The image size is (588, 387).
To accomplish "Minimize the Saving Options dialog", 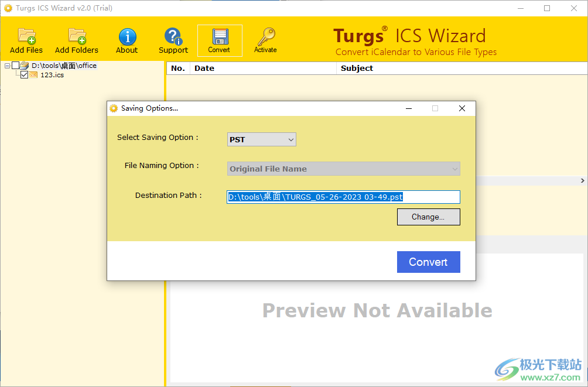I will (x=409, y=108).
